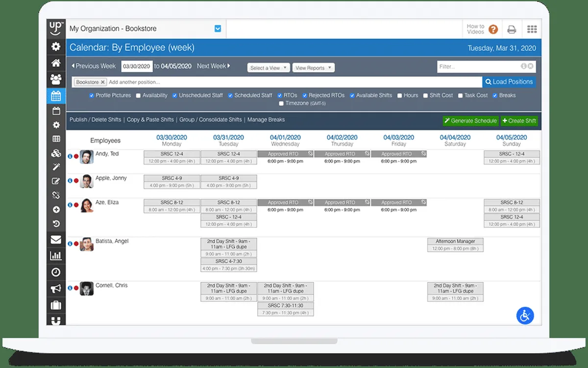Image resolution: width=588 pixels, height=368 pixels.
Task: Check the Timezone (GMT-5) checkbox
Action: point(281,103)
